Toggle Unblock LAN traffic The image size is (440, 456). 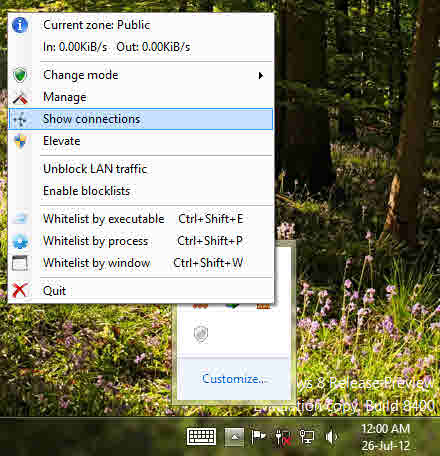click(x=140, y=169)
